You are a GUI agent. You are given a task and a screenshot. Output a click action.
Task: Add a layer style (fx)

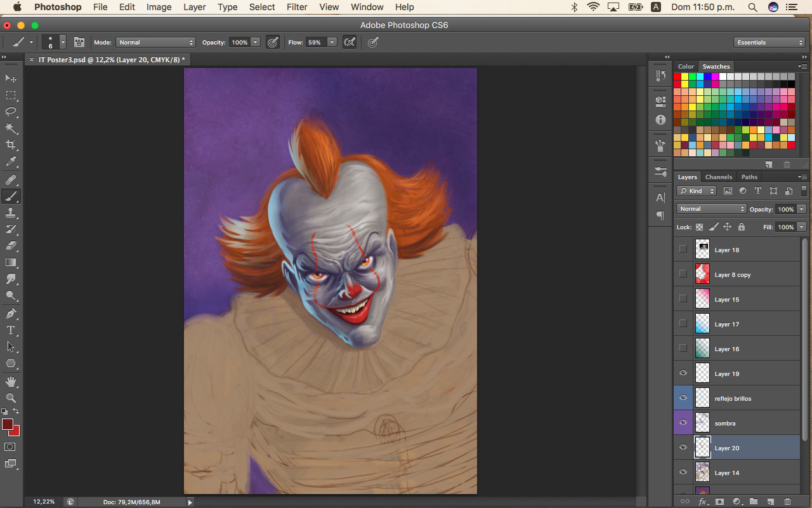pyautogui.click(x=703, y=502)
